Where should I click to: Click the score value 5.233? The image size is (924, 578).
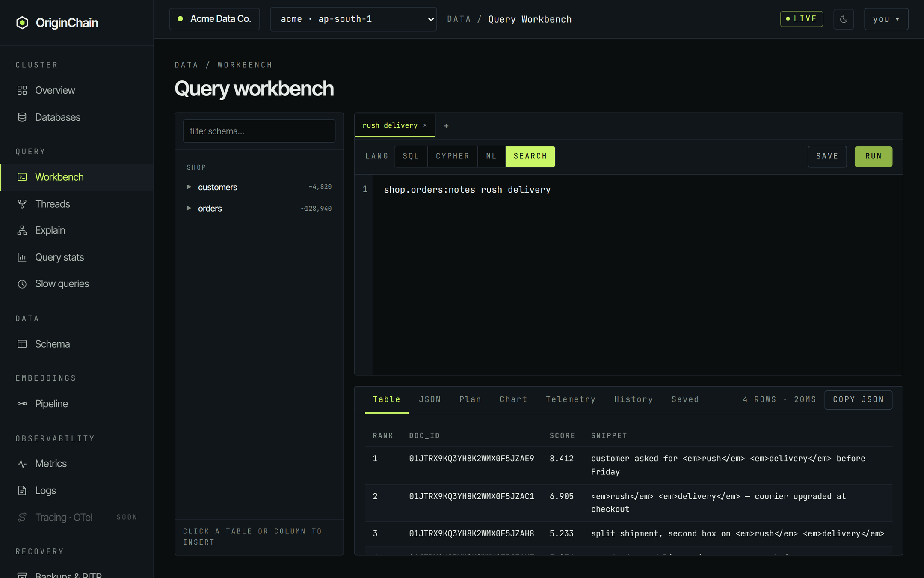(x=562, y=533)
